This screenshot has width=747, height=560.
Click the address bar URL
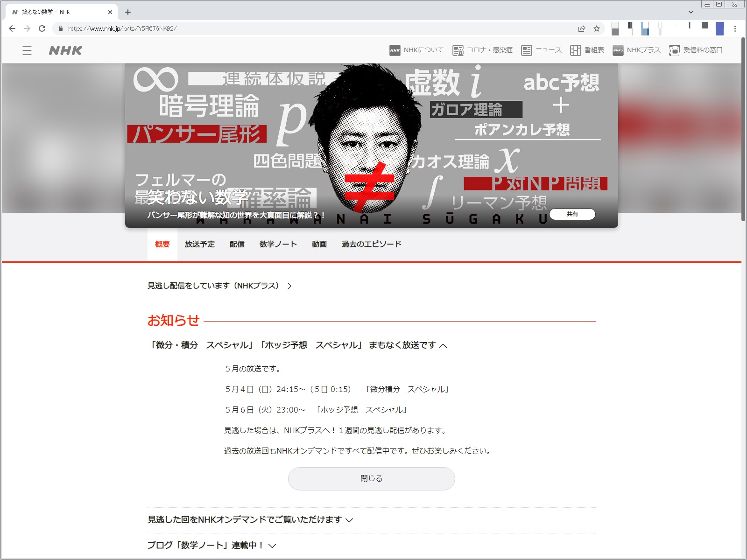tap(122, 28)
